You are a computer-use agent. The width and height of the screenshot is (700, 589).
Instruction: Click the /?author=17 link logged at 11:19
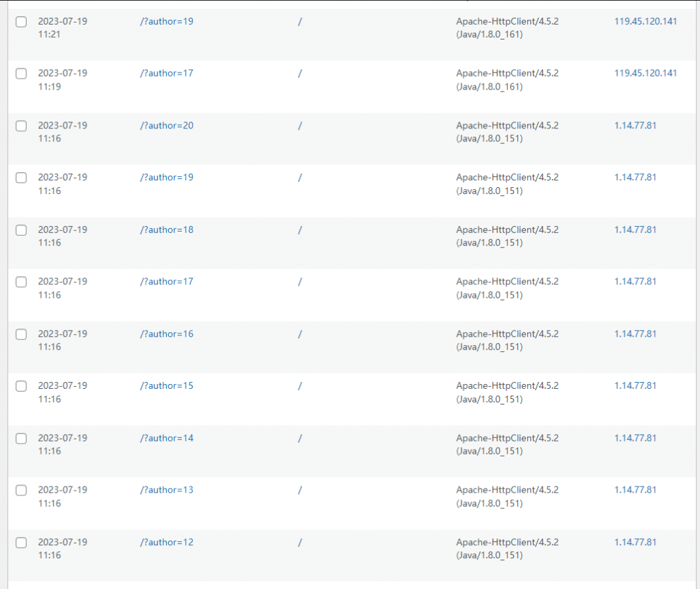pyautogui.click(x=166, y=73)
